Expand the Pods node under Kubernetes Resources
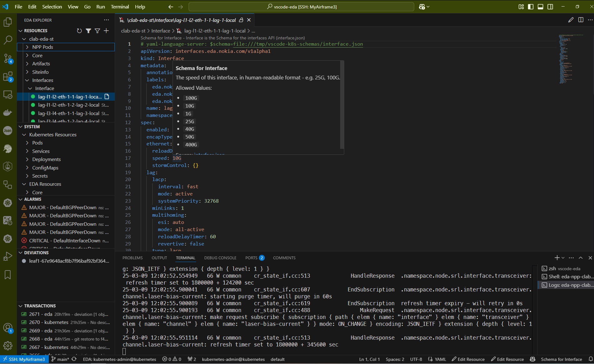 27,143
